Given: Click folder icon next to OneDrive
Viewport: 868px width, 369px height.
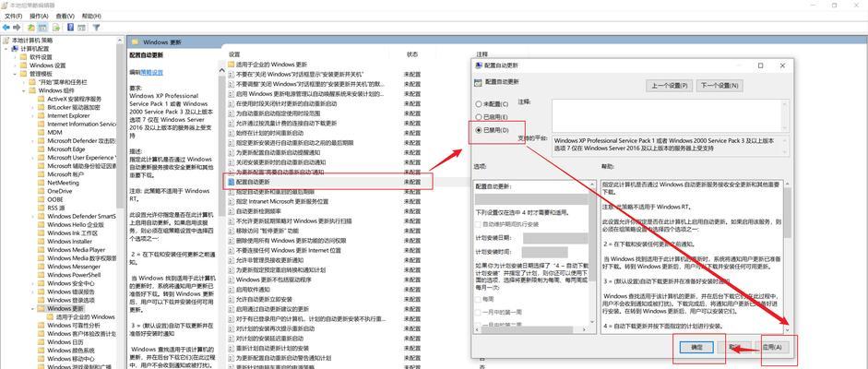Looking at the screenshot, I should pos(41,191).
